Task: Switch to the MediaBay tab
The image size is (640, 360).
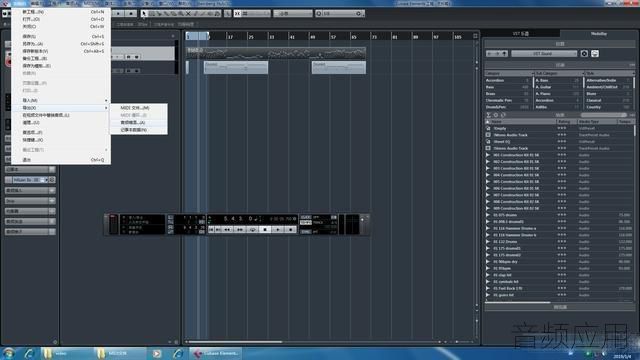Action: coord(599,34)
